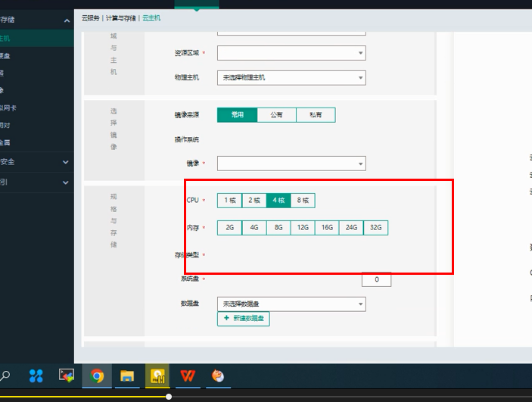532x402 pixels.
Task: Open the orange bird app taskbar icon
Action: 218,376
